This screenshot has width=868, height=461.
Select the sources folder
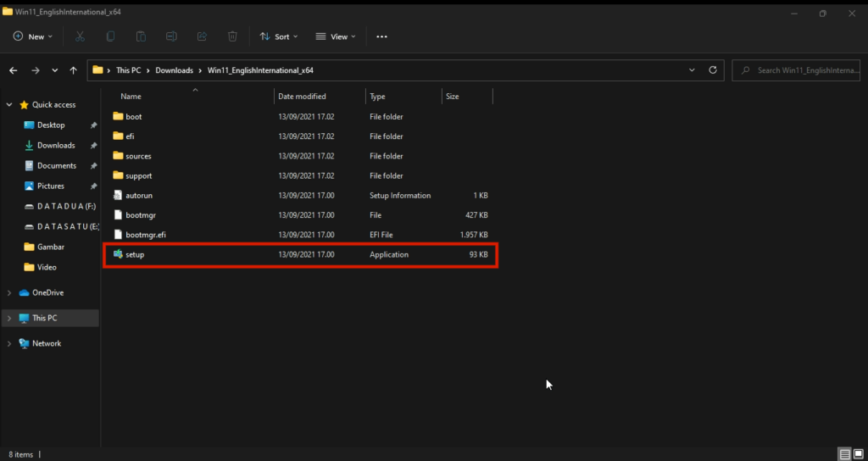(x=301, y=156)
